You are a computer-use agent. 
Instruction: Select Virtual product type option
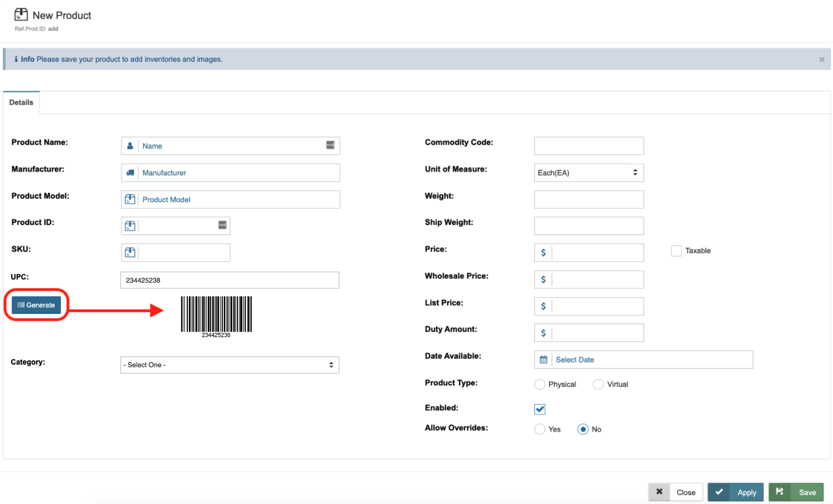[598, 384]
